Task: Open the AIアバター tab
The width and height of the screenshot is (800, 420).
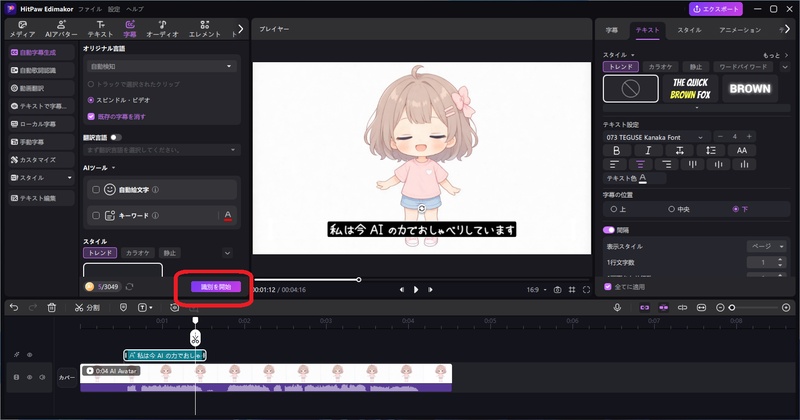Action: pyautogui.click(x=61, y=29)
